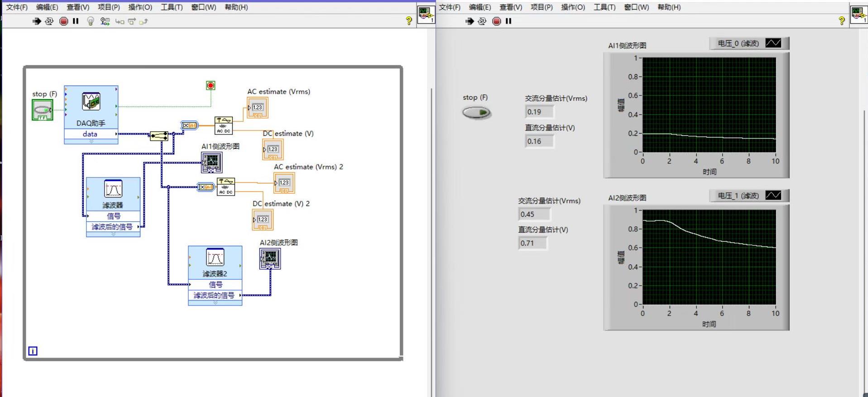
Task: Expand the 滤波器2 block bottom chevron
Action: [215, 302]
